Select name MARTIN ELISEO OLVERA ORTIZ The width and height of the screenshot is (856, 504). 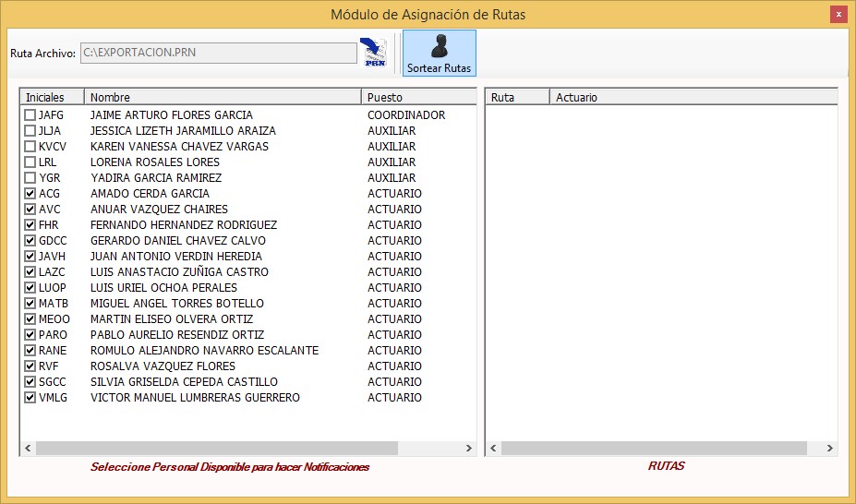click(x=172, y=319)
